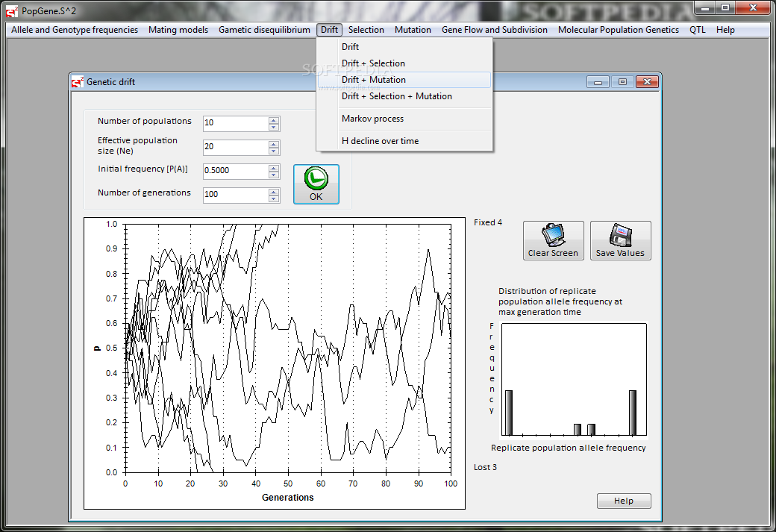This screenshot has width=776, height=532.
Task: Open the Mating models menu
Action: 178,30
